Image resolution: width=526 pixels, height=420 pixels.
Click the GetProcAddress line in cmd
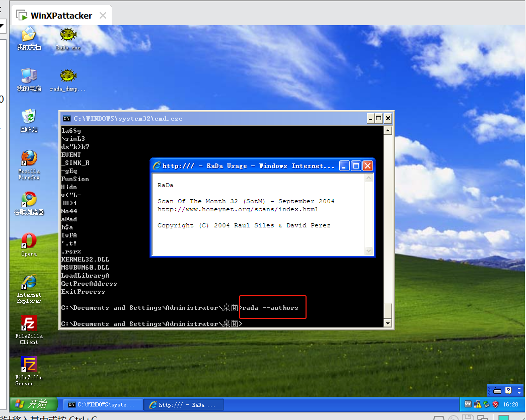[x=89, y=284]
